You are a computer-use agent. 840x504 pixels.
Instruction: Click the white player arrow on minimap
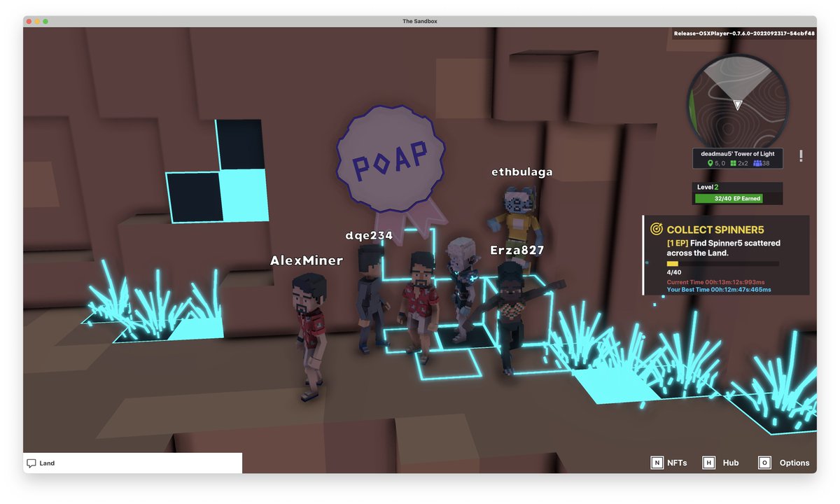[x=737, y=105]
